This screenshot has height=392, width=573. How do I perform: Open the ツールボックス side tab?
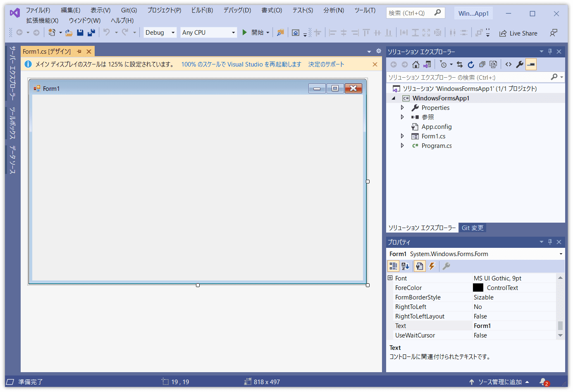click(x=13, y=123)
